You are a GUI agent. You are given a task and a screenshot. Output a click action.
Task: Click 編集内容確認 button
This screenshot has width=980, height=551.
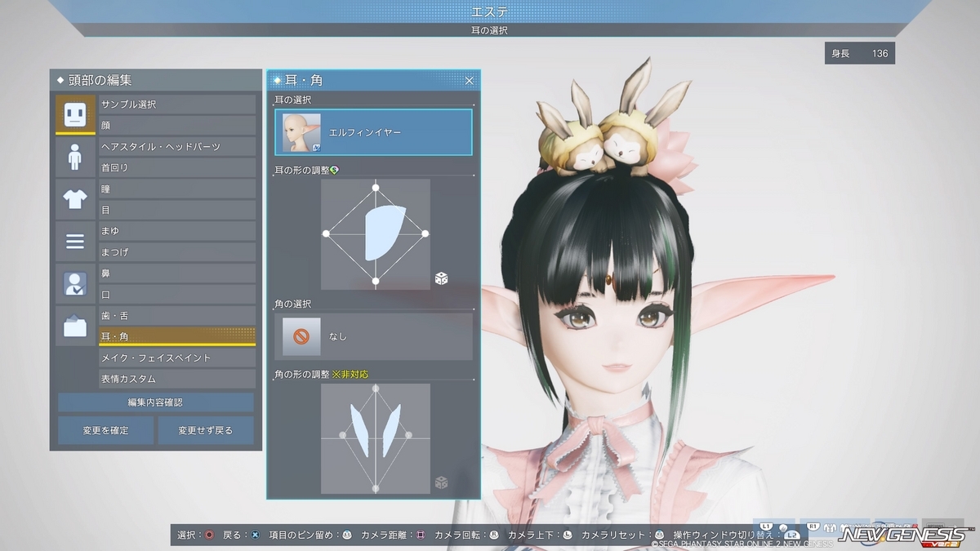tap(155, 402)
